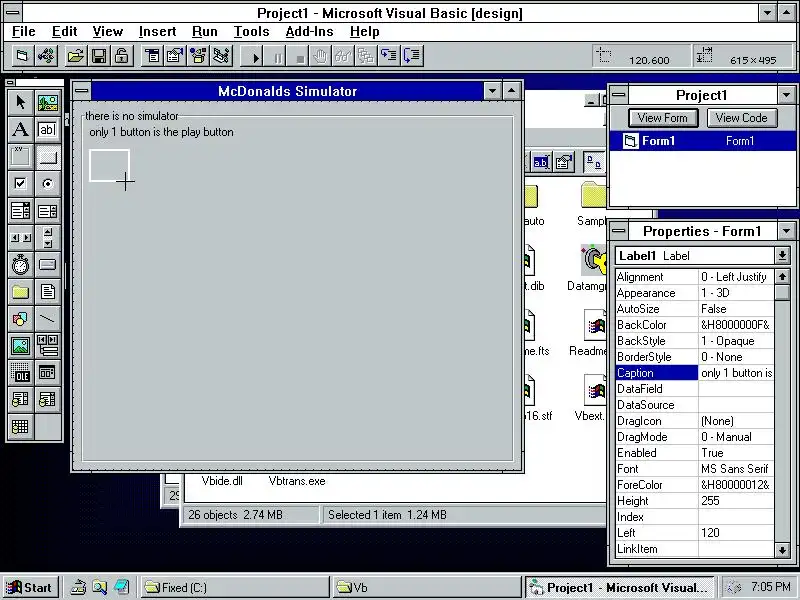Select the CommonDialog tool in the toolbox
800x600 pixels.
click(x=47, y=373)
